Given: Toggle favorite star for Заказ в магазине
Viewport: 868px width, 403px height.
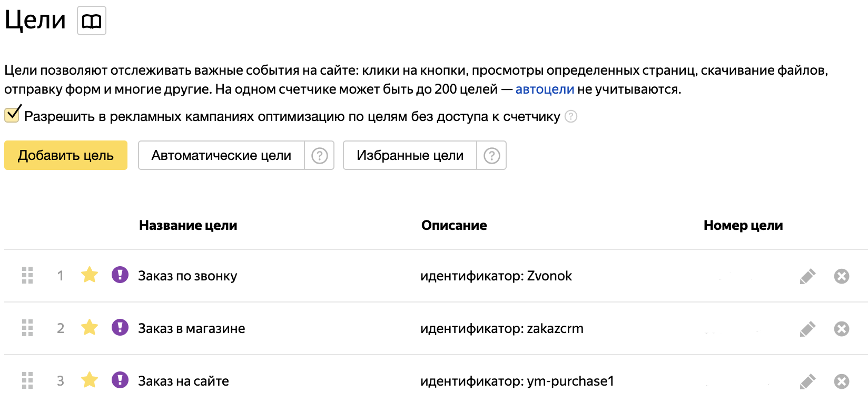Looking at the screenshot, I should [90, 327].
